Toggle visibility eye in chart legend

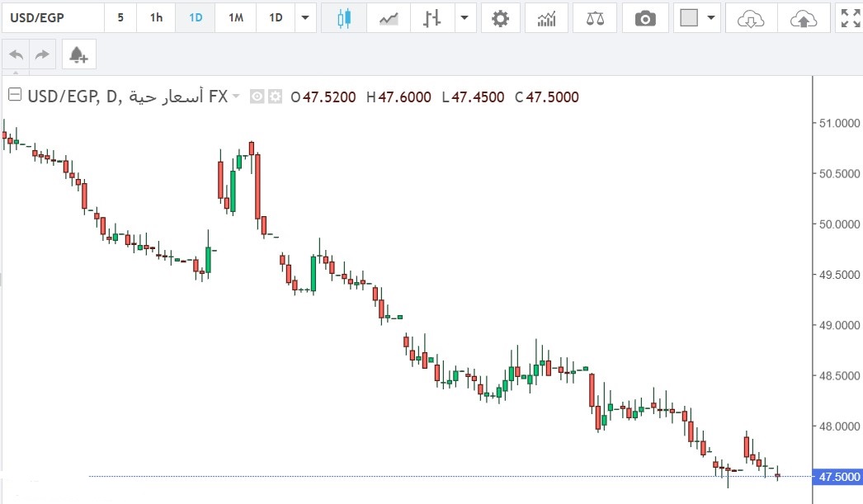(257, 97)
